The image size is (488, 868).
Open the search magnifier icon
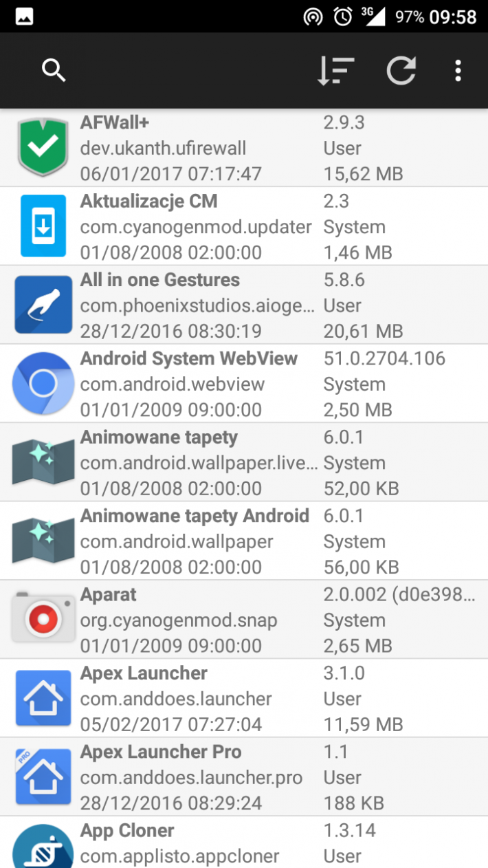click(x=54, y=70)
